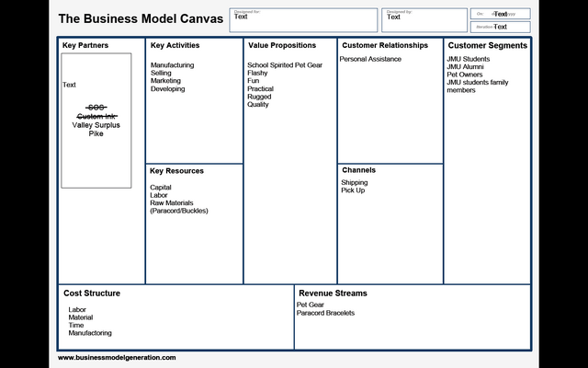This screenshot has height=368, width=588.
Task: Click 'Quality' in Value Propositions
Action: (258, 105)
